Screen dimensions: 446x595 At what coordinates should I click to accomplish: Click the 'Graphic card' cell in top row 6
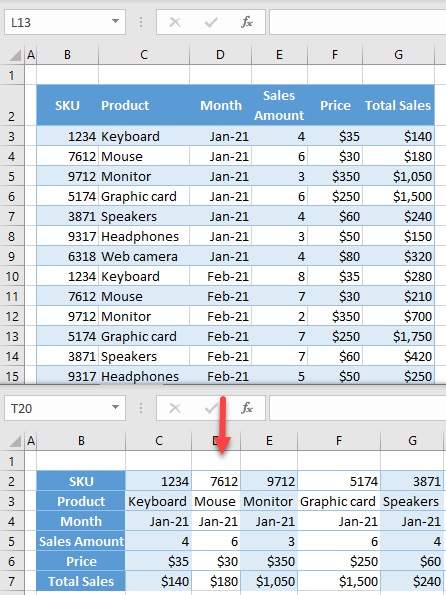pyautogui.click(x=144, y=197)
